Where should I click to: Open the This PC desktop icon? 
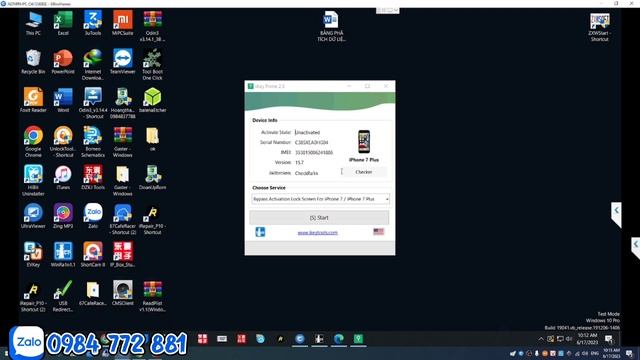tap(33, 23)
